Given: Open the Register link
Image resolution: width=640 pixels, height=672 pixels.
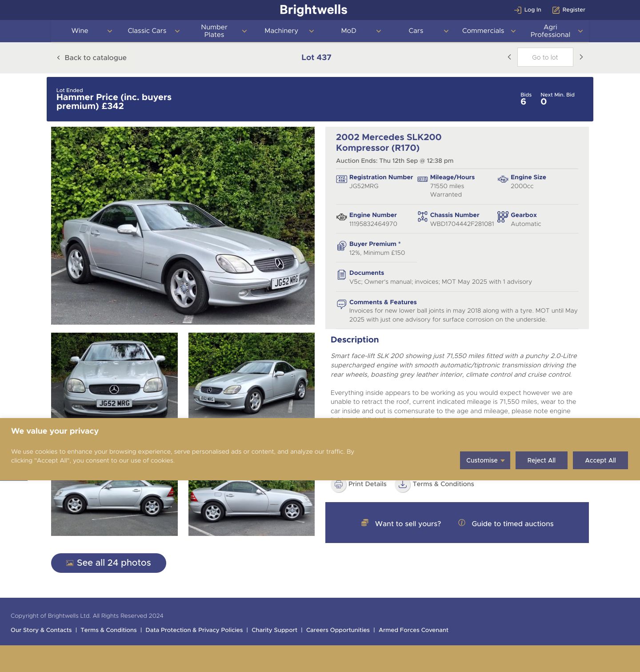Looking at the screenshot, I should tap(569, 10).
